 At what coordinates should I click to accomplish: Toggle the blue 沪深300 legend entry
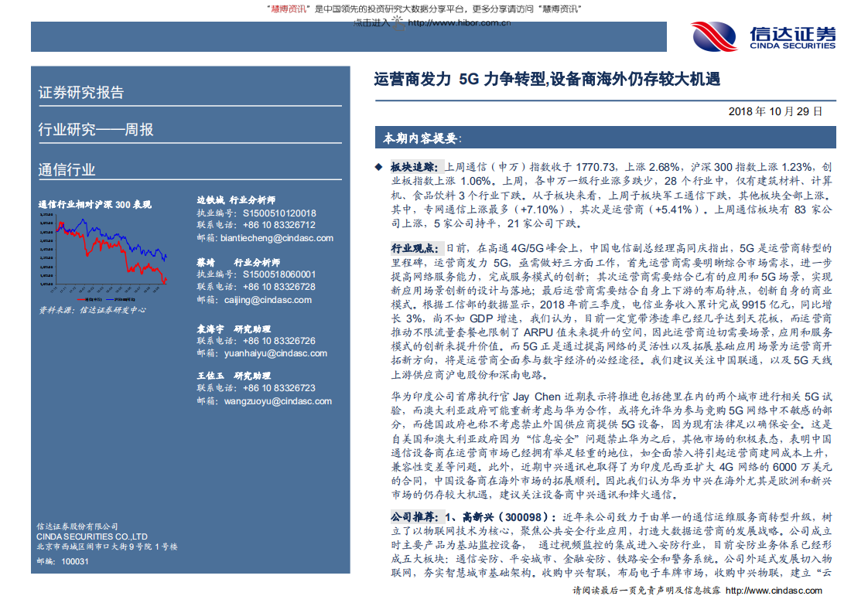click(x=121, y=299)
